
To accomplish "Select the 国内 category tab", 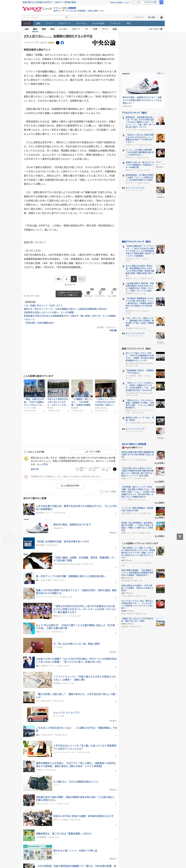I will point(35,29).
